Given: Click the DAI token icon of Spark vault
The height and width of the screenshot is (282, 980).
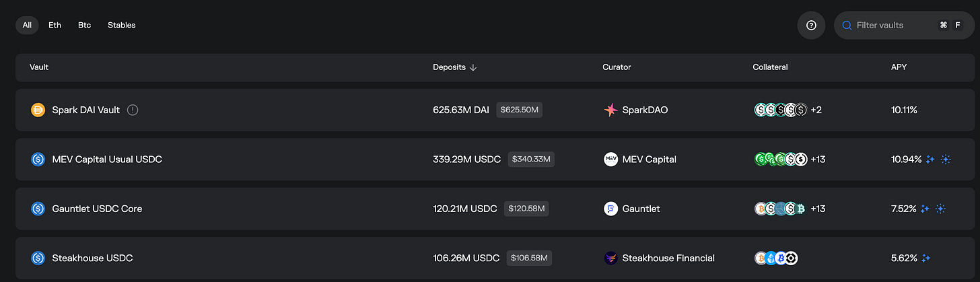Looking at the screenshot, I should pyautogui.click(x=38, y=110).
